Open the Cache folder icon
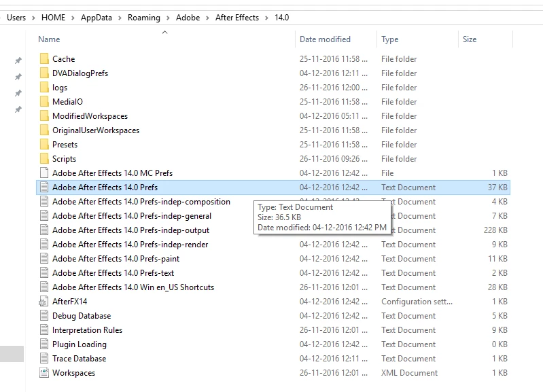Screen dimensions: 543x392 click(x=44, y=59)
